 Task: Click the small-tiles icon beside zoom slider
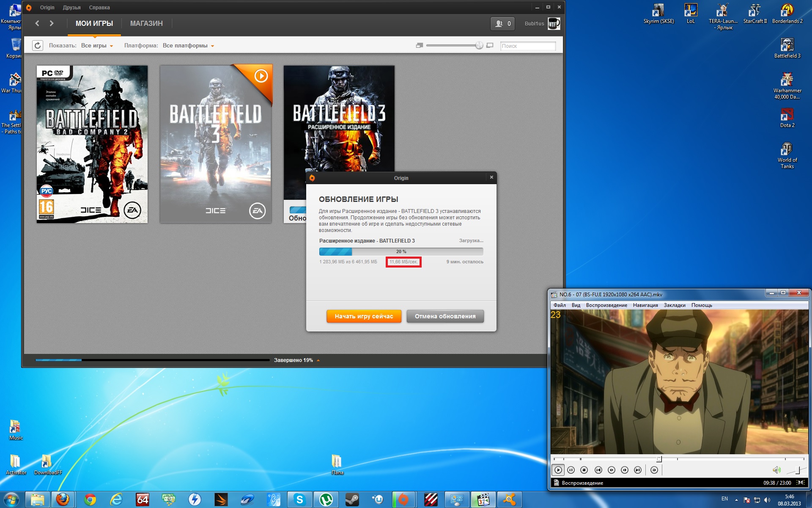tap(420, 45)
